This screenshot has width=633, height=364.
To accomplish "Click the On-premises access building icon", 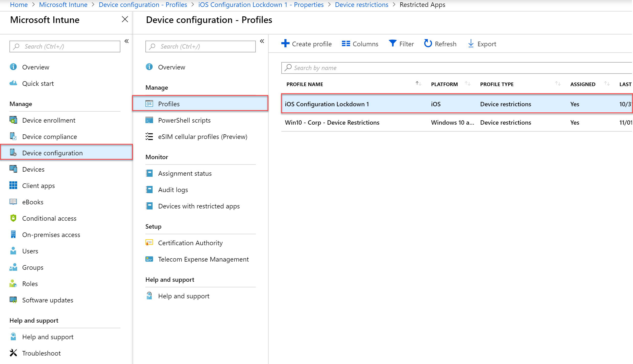I will tap(13, 234).
